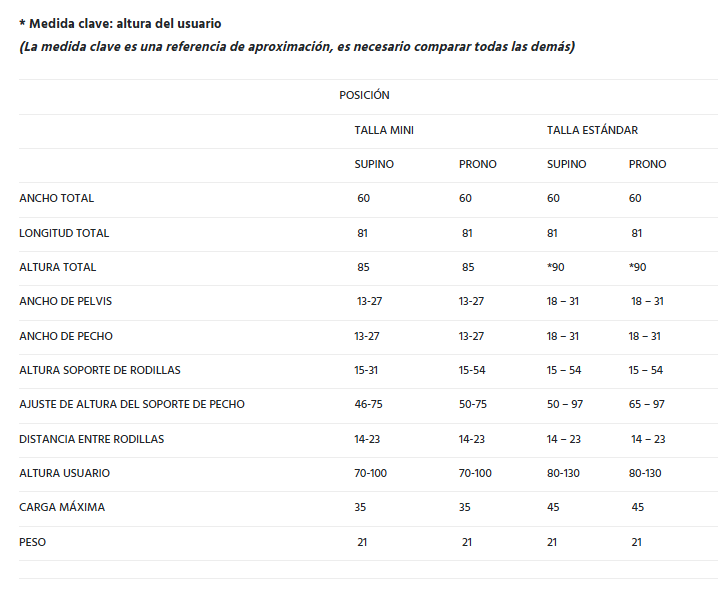The width and height of the screenshot is (724, 590).
Task: Select the CARGA MÁXIMA row label
Action: (62, 507)
